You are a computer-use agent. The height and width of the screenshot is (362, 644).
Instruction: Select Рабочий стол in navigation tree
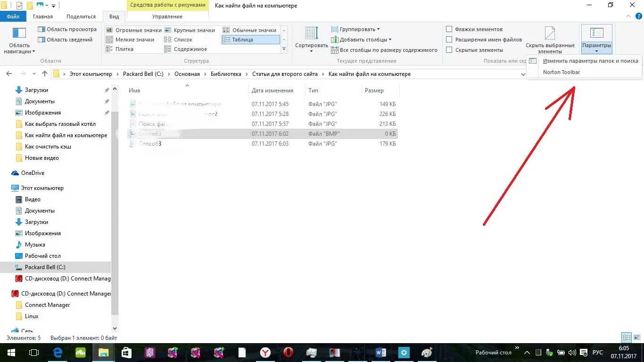pos(43,256)
